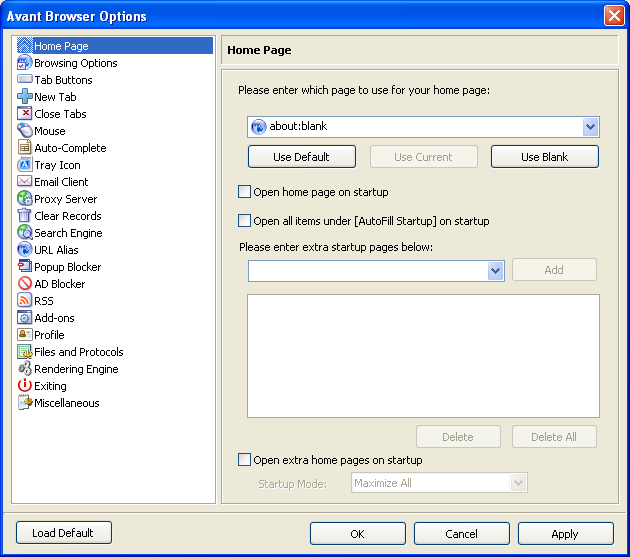This screenshot has height=557, width=630.
Task: Click the AD Blocker prohibition icon
Action: tap(25, 283)
